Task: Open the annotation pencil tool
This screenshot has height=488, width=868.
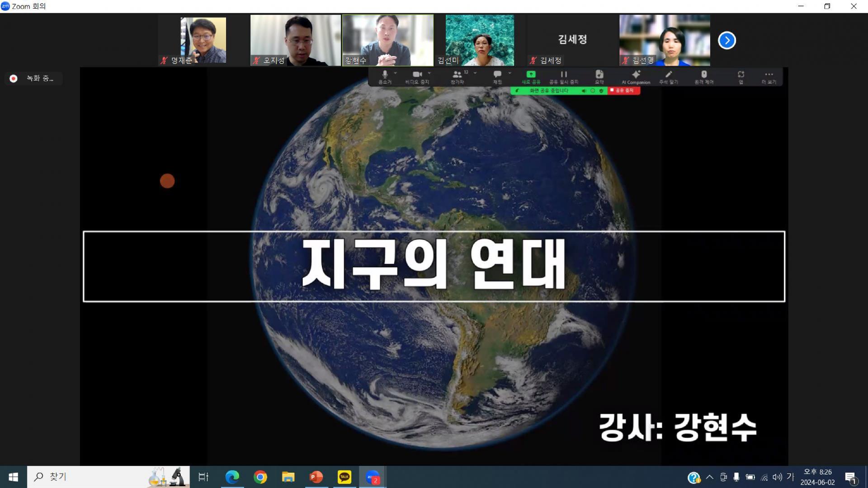Action: pos(668,75)
